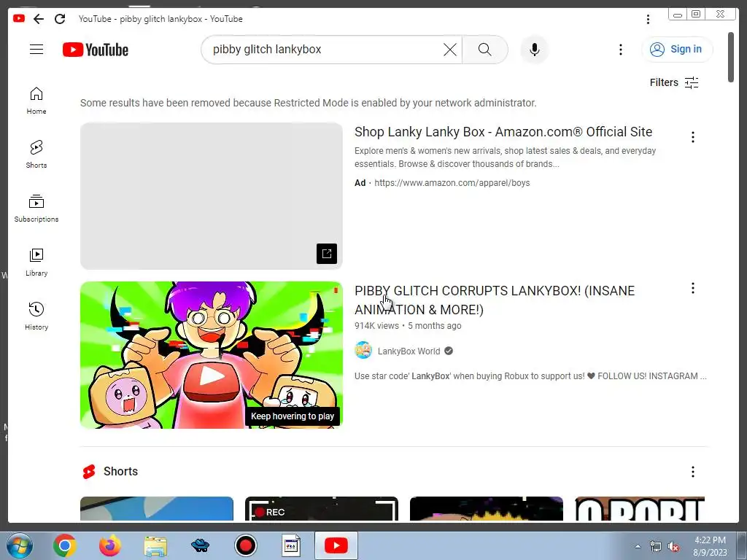747x560 pixels.
Task: Open the app window three-dot menu in title bar
Action: pyautogui.click(x=648, y=19)
